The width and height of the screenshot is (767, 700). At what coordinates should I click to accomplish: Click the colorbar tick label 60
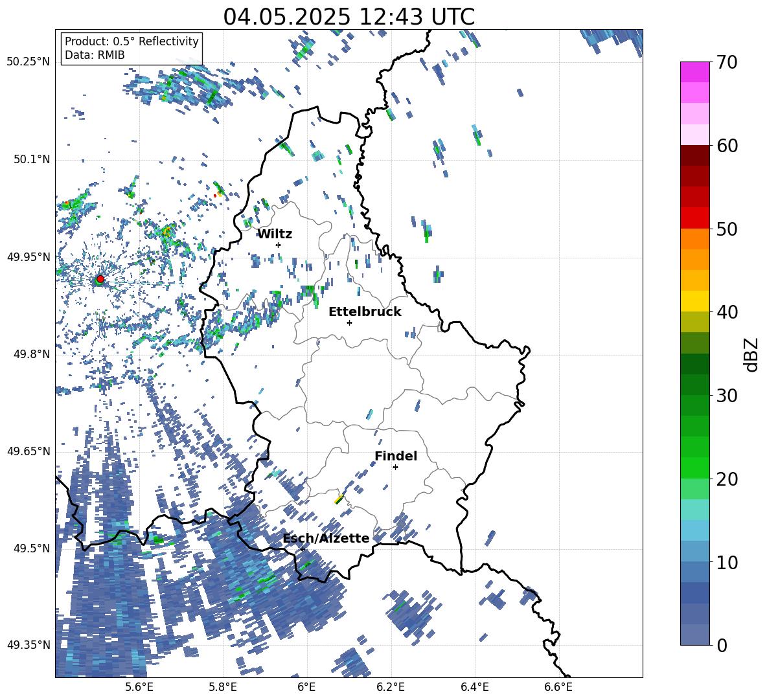point(727,146)
